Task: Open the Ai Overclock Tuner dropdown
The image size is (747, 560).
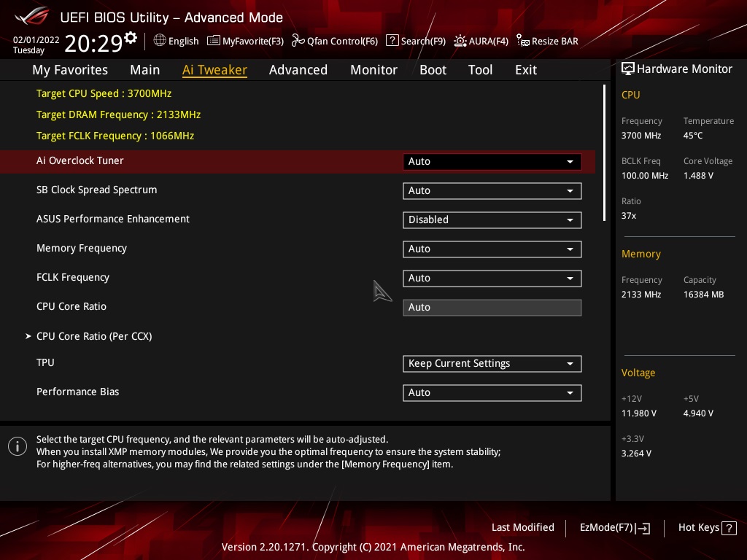Action: [x=492, y=161]
